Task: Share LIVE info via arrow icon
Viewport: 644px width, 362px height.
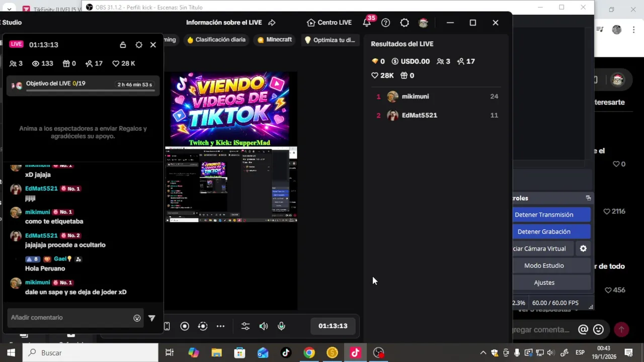Action: tap(272, 23)
